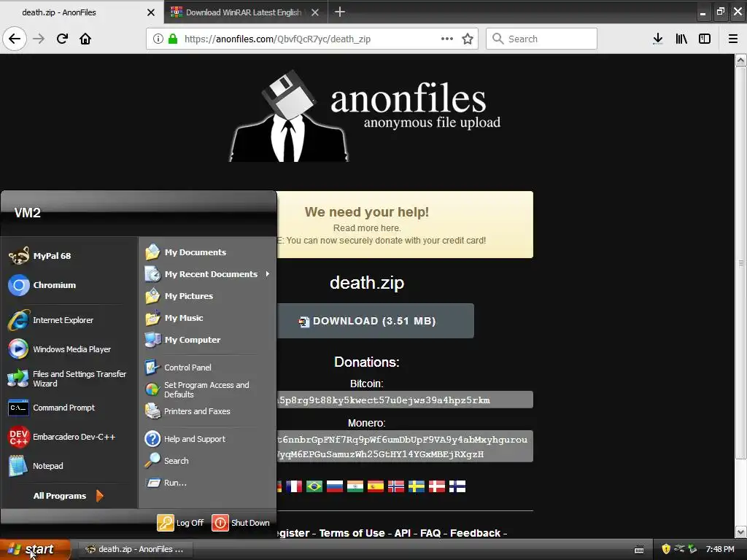Click the Windows start button
747x560 pixels.
point(35,549)
